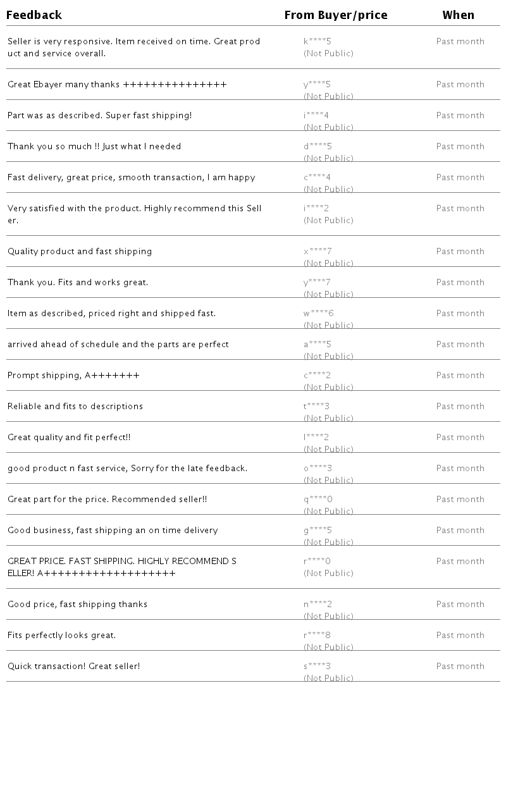The height and width of the screenshot is (812, 506).
Task: Open buyer o****3 profile
Action: pyautogui.click(x=318, y=469)
